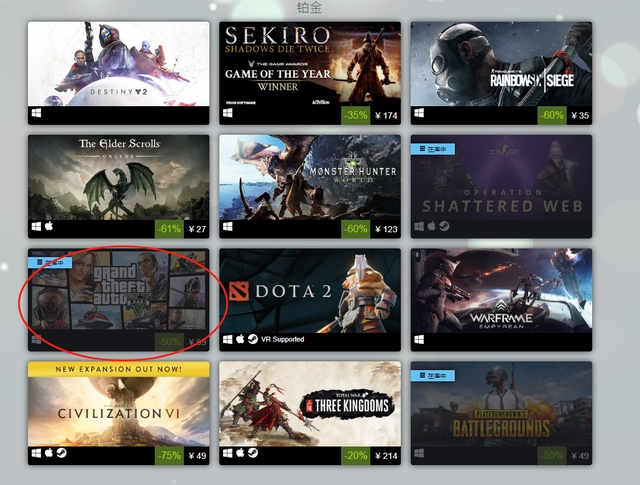
Task: Click in-library tag on Shattered Web
Action: 433,149
